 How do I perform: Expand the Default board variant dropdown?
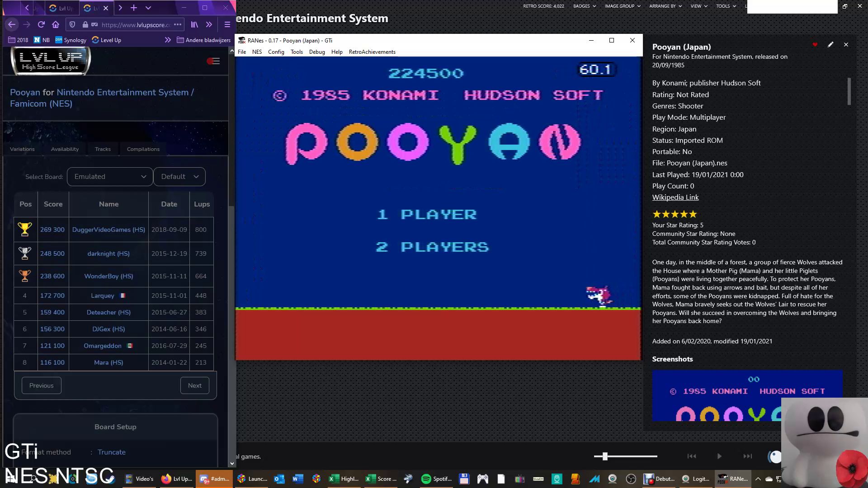coord(179,177)
